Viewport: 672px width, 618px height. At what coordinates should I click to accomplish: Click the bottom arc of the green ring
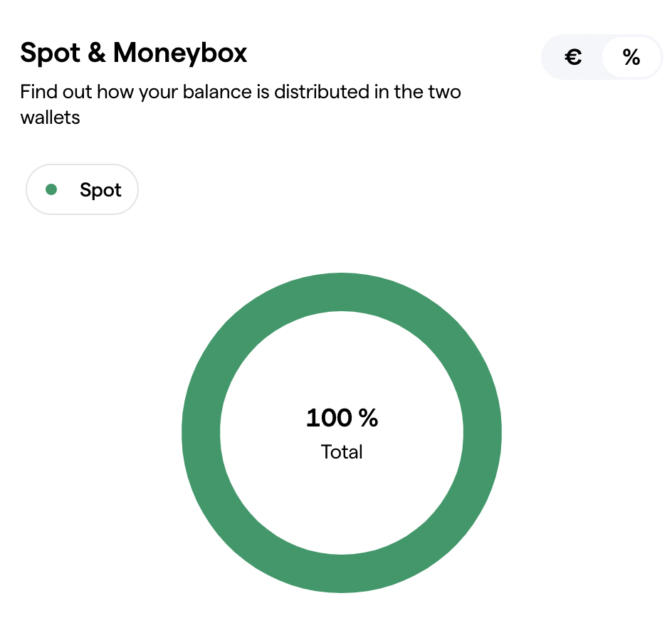[342, 573]
